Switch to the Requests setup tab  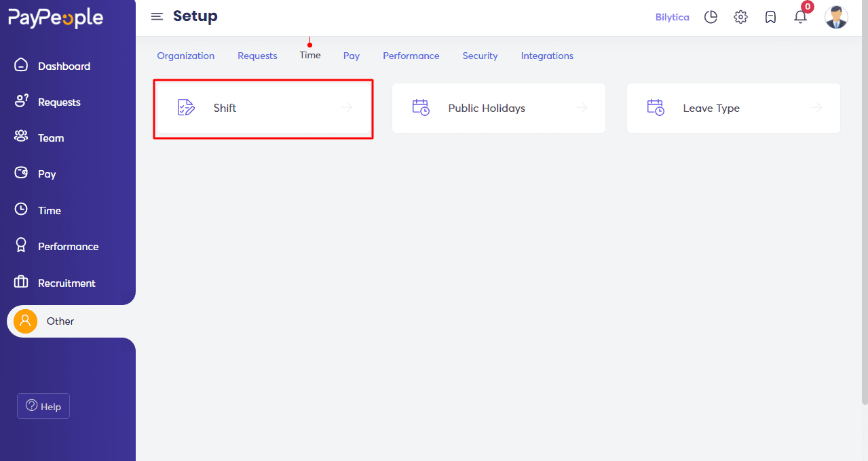pyautogui.click(x=257, y=56)
